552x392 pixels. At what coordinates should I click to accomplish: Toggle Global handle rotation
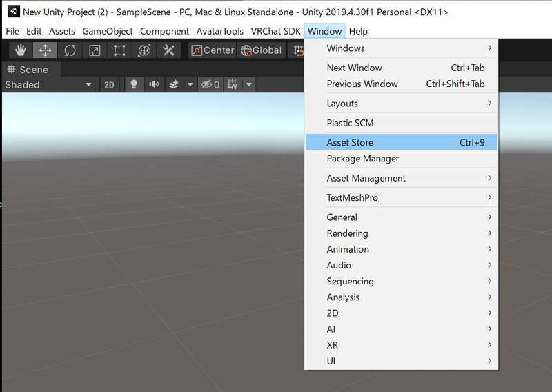click(x=262, y=50)
